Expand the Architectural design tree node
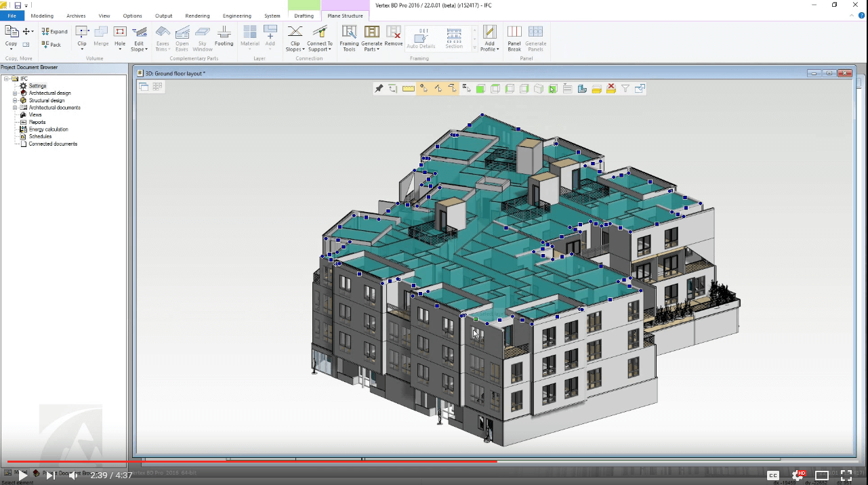Viewport: 868px width, 485px height. pos(15,93)
